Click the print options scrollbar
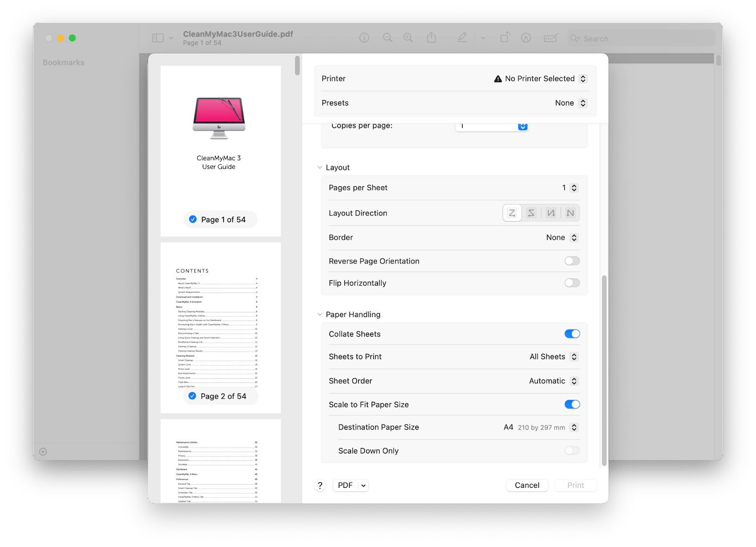756x547 pixels. [604, 370]
